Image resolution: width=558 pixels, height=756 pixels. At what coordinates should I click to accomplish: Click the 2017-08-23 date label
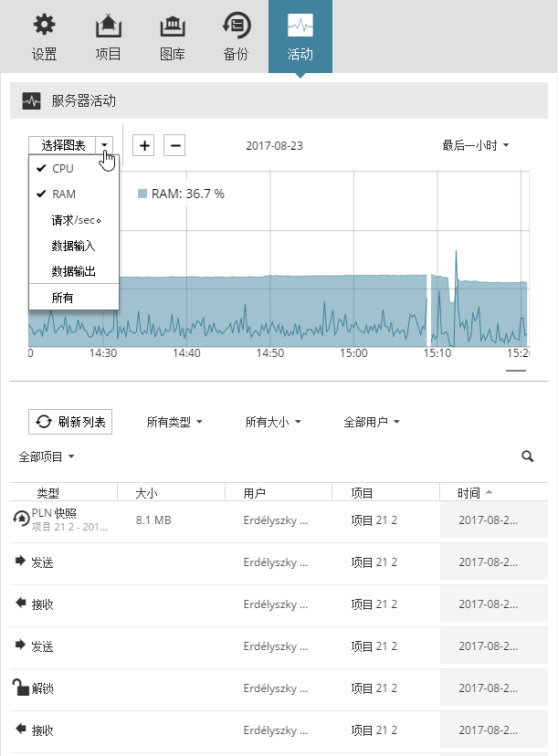point(274,145)
